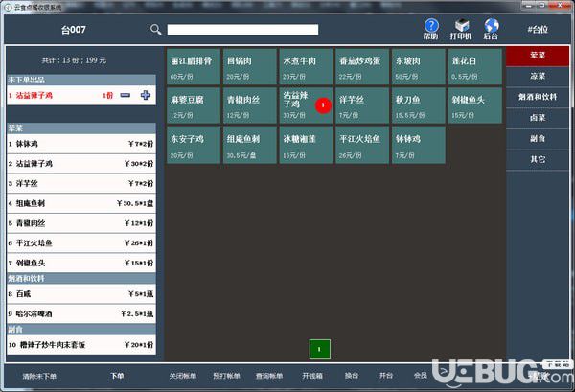Switch to the 卤菜 category tab
575x392 pixels.
(x=538, y=118)
